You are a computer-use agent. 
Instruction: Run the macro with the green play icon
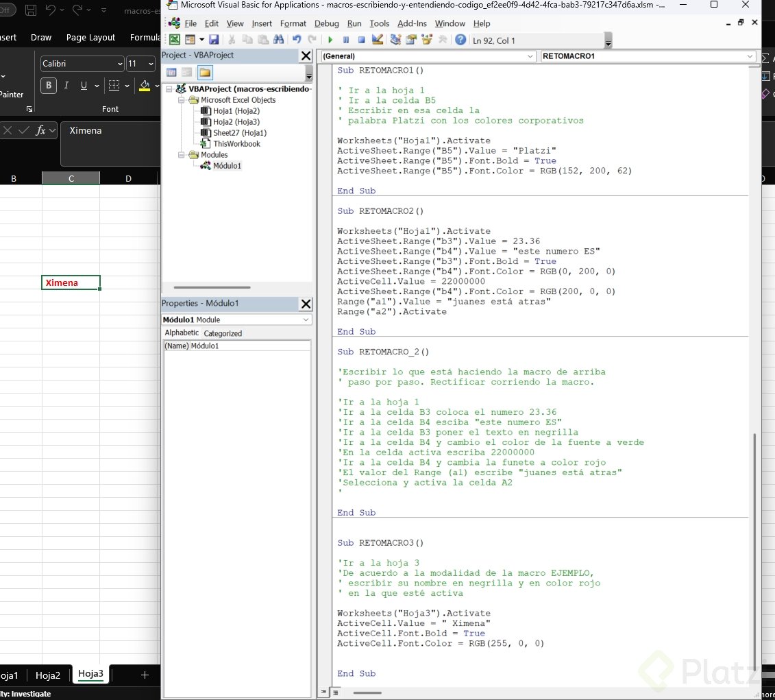(x=330, y=40)
